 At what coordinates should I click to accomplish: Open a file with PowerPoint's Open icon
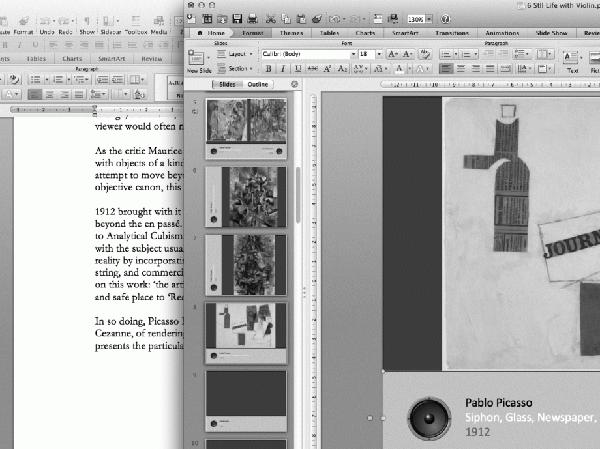tap(222, 19)
